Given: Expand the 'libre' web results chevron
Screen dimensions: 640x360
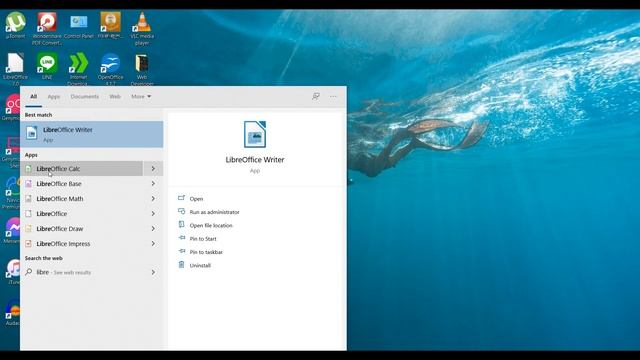Looking at the screenshot, I should (x=153, y=272).
